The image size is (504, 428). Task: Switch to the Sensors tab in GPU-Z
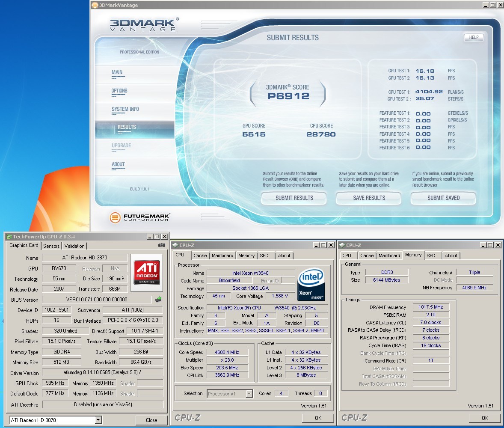51,246
